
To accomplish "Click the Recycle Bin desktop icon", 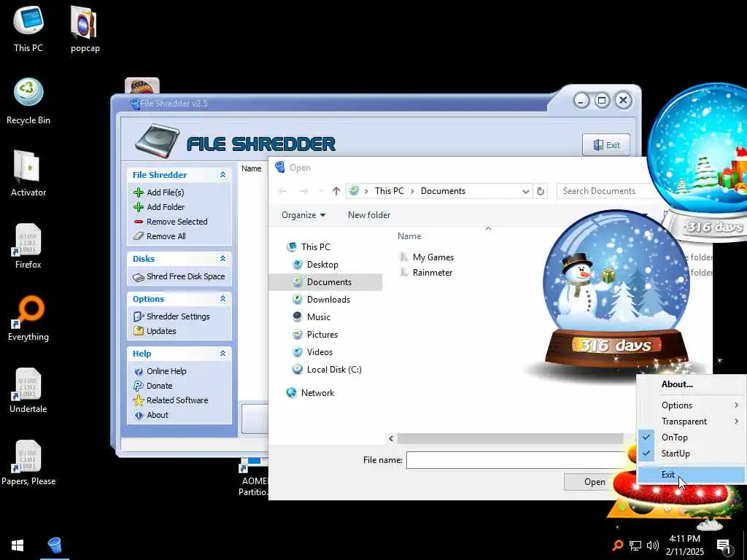I will tap(28, 101).
